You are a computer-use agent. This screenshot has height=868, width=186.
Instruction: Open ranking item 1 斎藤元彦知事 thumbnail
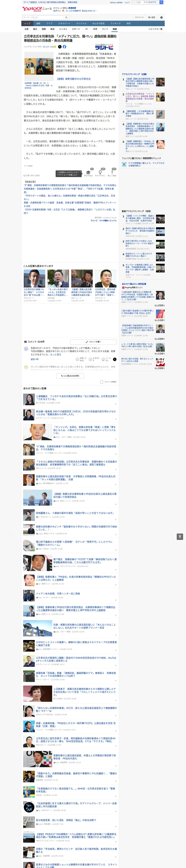pos(160,82)
